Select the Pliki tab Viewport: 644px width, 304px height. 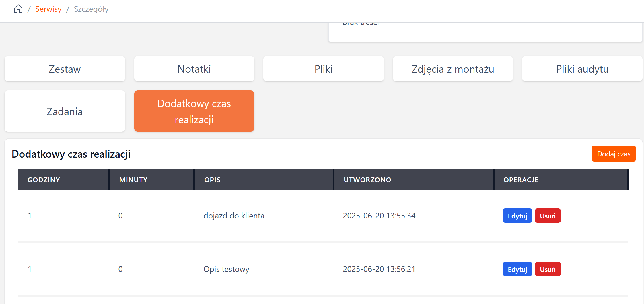pos(324,69)
